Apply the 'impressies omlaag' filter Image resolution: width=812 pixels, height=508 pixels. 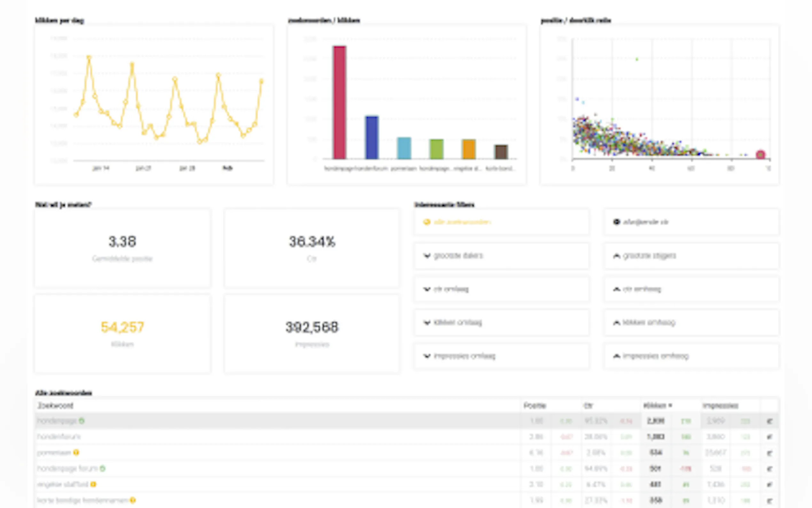tap(502, 356)
